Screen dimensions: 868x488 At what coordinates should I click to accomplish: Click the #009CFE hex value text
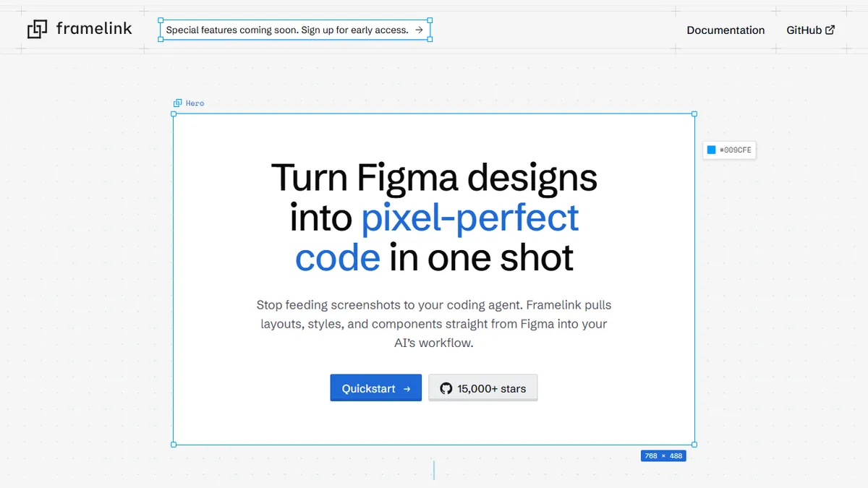pos(735,150)
